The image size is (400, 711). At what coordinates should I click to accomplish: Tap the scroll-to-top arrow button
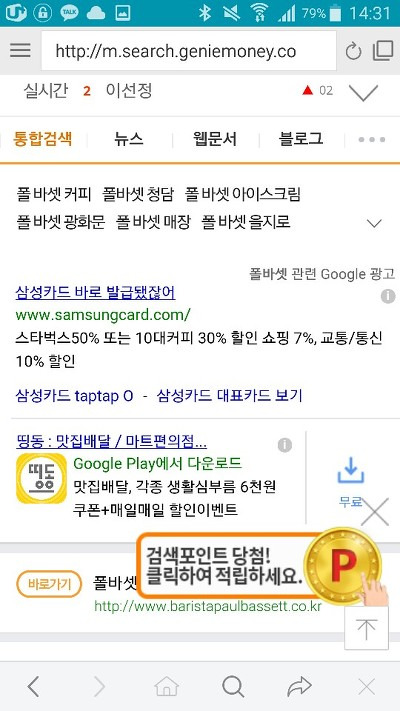[366, 628]
